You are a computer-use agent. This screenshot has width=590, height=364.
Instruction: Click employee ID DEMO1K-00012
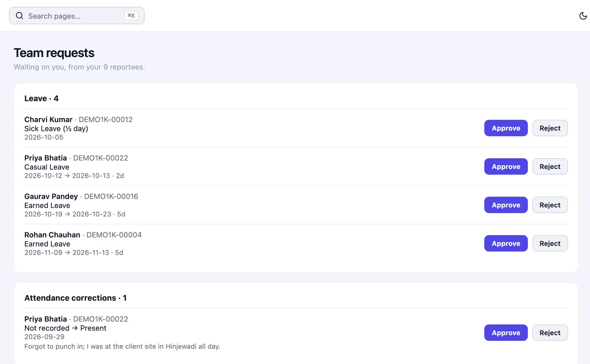(106, 119)
